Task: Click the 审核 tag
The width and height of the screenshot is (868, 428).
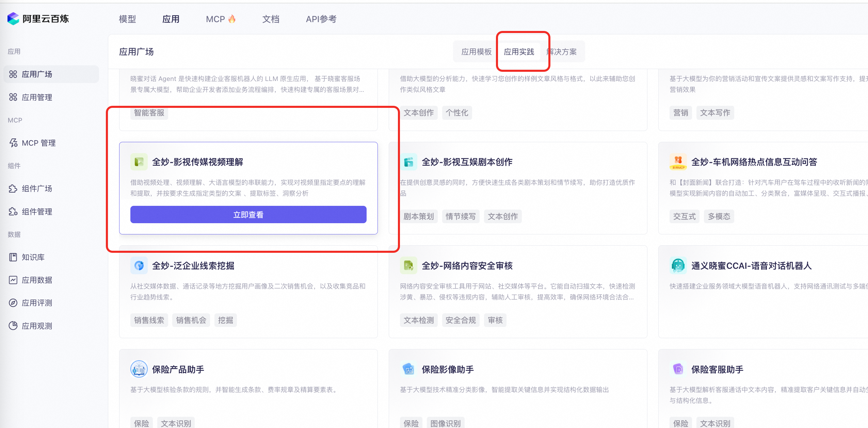Action: click(x=495, y=320)
